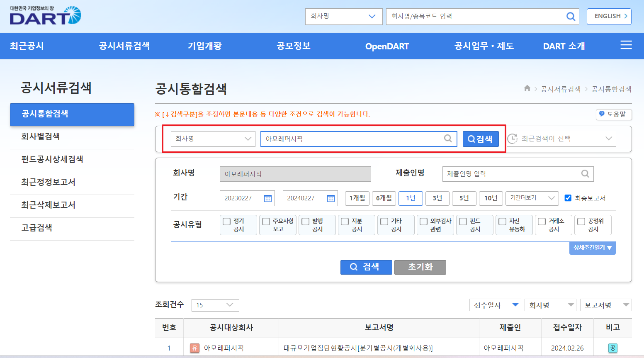The height and width of the screenshot is (358, 644).
Task: Toggle the 최종보고서 checkbox
Action: (568, 198)
